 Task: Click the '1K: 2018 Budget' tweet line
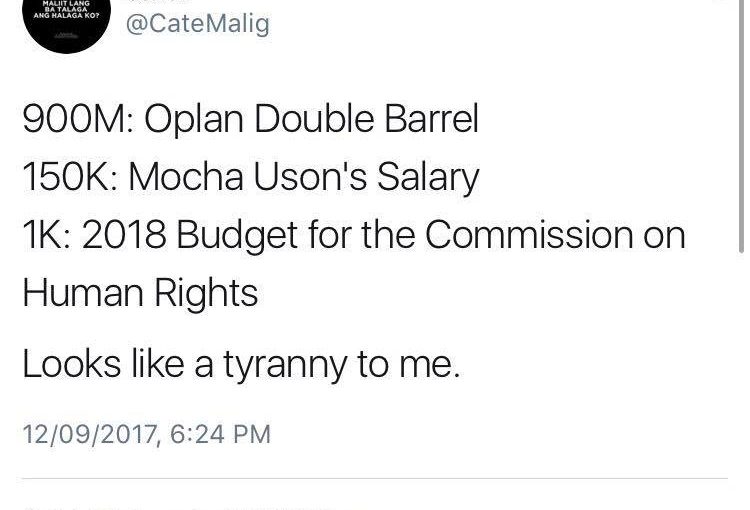coord(354,234)
